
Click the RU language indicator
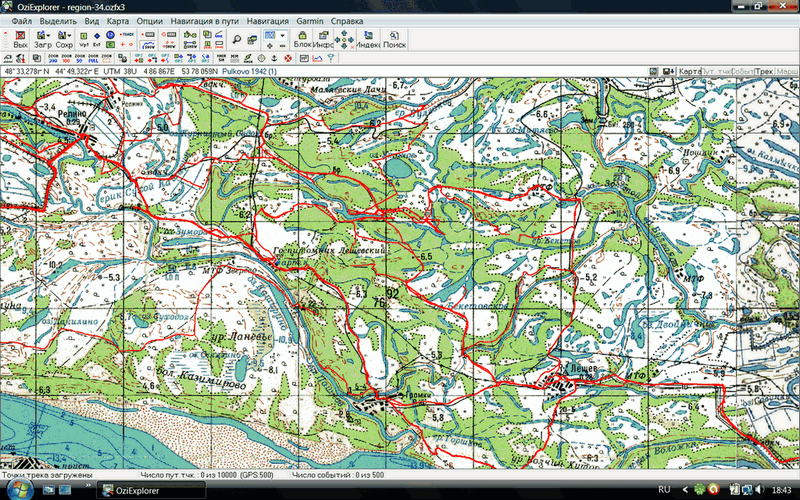664,490
